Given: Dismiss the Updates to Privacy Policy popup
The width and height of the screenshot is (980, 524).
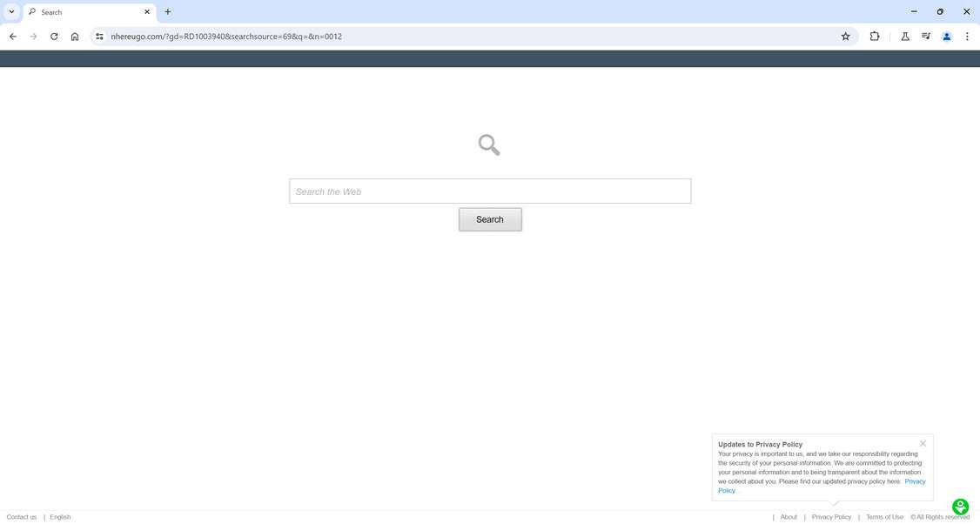Looking at the screenshot, I should [x=923, y=443].
